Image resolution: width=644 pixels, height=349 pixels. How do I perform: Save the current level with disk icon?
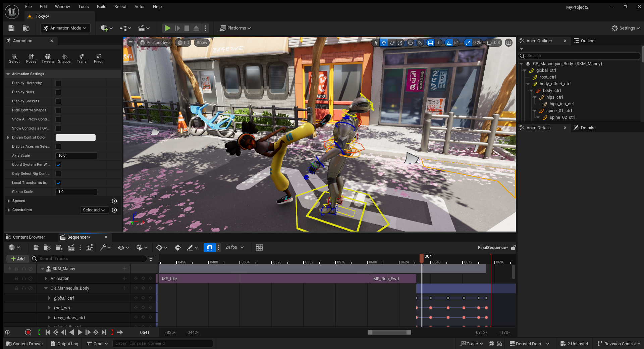pyautogui.click(x=11, y=28)
